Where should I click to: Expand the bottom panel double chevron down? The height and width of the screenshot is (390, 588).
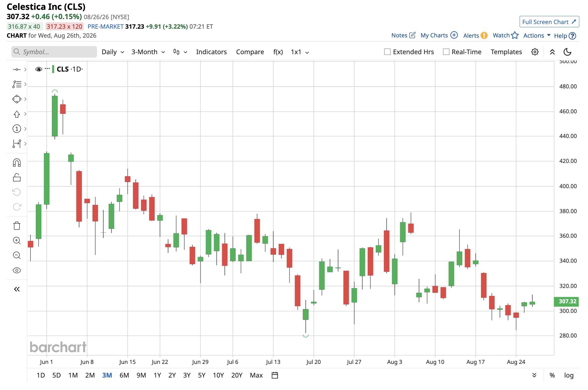tap(534, 375)
